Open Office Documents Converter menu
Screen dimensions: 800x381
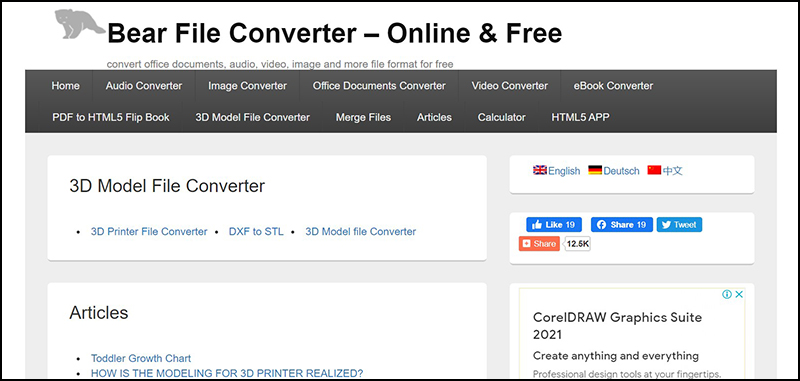pyautogui.click(x=379, y=86)
